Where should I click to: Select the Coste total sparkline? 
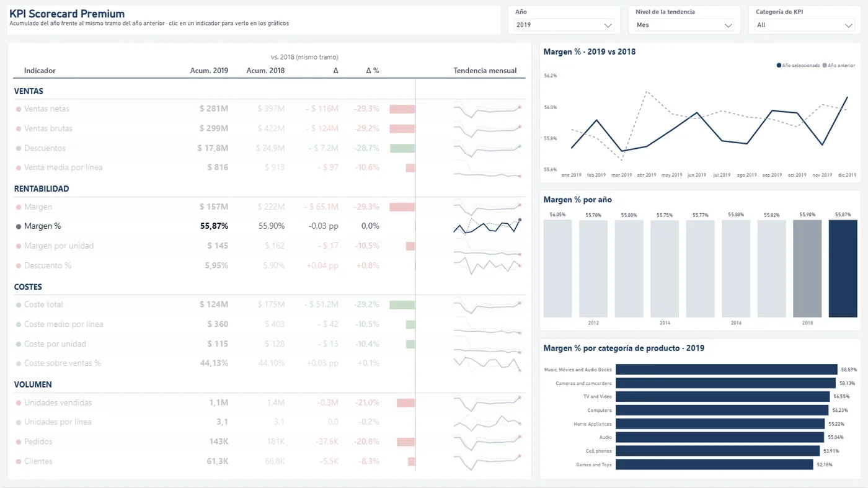pyautogui.click(x=487, y=305)
